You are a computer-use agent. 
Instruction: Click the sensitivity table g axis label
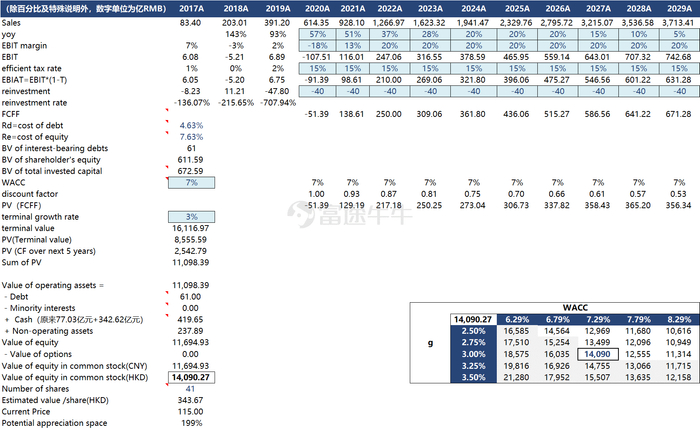pyautogui.click(x=430, y=343)
